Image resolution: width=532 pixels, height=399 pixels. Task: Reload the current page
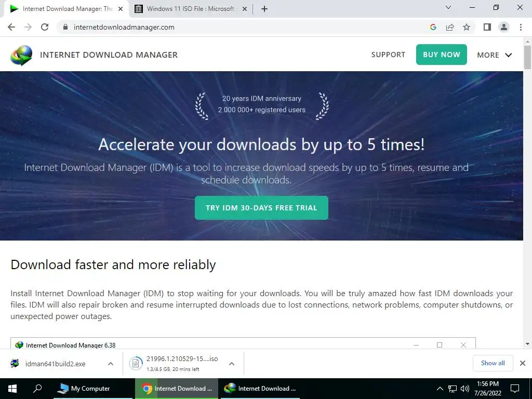pyautogui.click(x=45, y=27)
